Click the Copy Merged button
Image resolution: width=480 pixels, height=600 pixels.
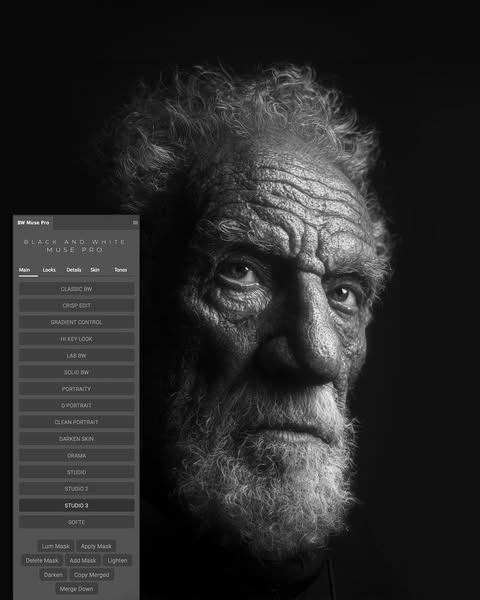tap(91, 575)
